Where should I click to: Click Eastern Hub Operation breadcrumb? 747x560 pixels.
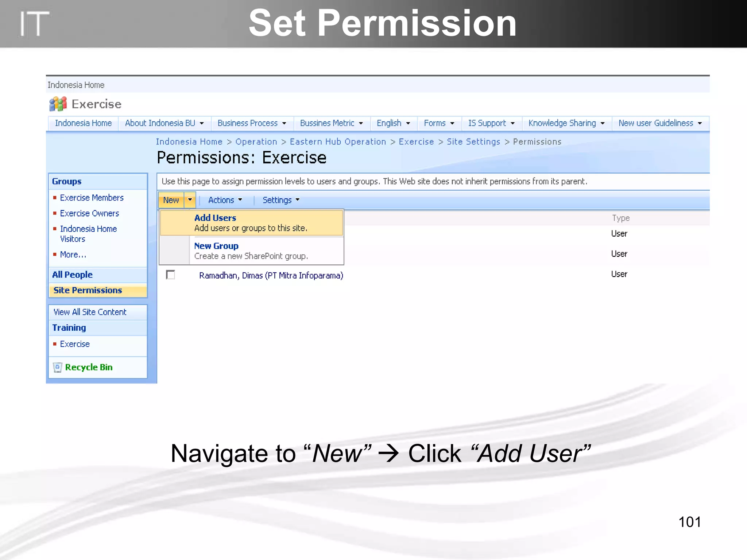338,141
